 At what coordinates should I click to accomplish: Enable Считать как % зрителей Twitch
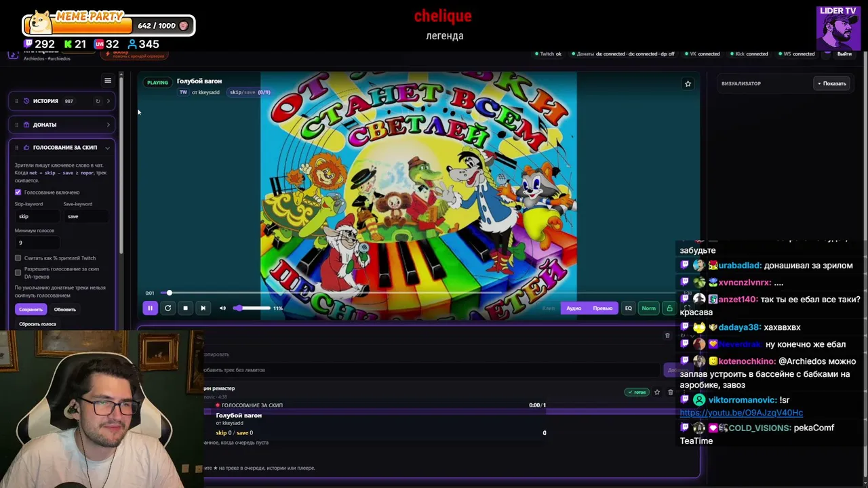tap(18, 258)
